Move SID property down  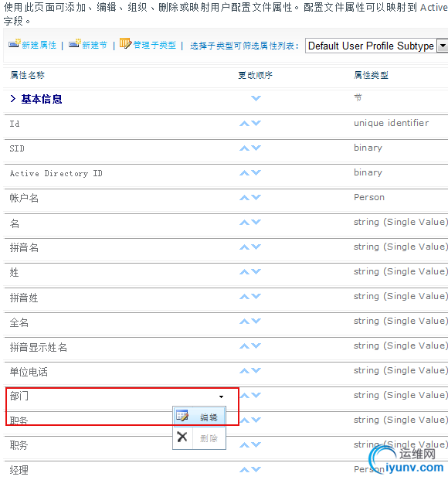point(256,148)
